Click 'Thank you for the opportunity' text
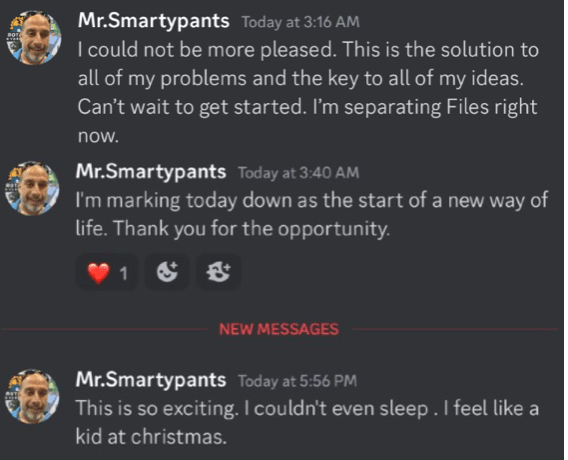This screenshot has width=568, height=460. click(x=252, y=229)
